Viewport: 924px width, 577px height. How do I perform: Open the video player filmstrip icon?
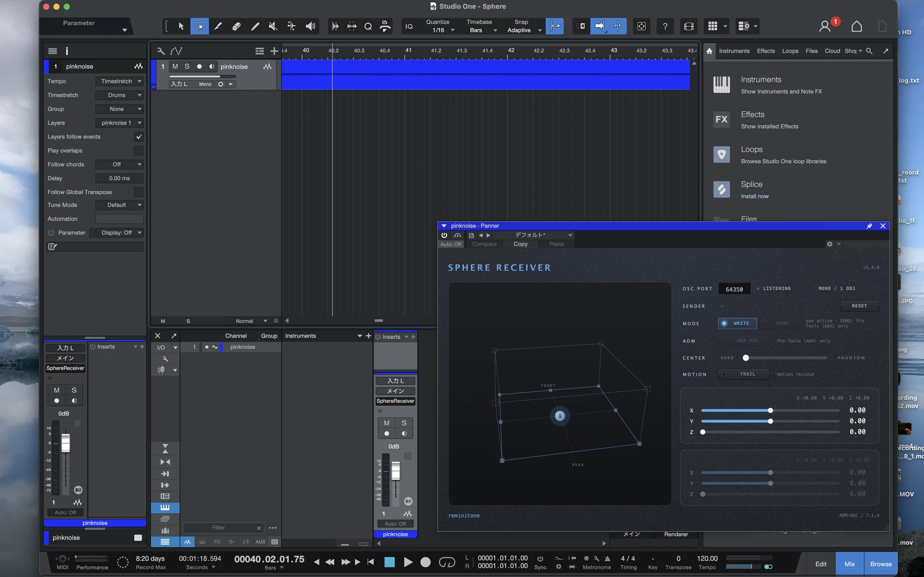tap(688, 26)
